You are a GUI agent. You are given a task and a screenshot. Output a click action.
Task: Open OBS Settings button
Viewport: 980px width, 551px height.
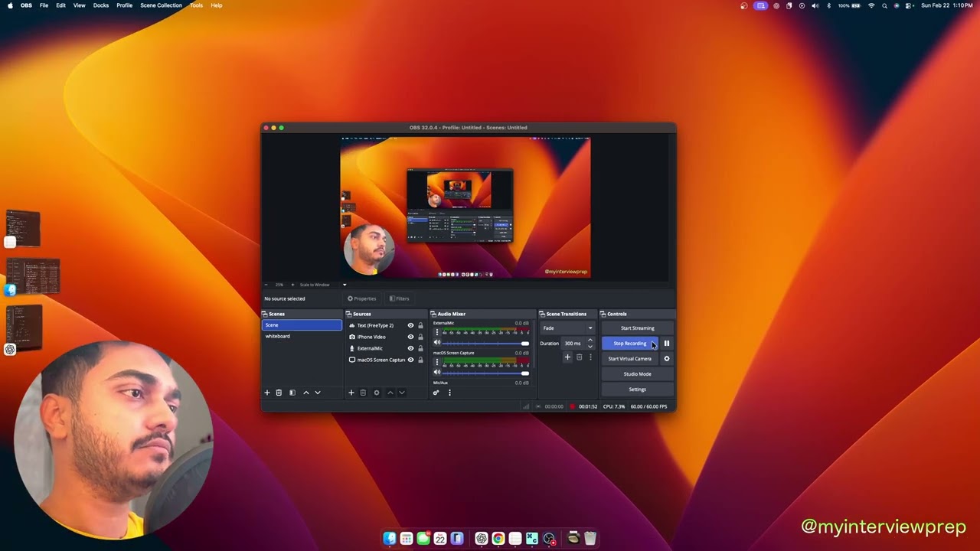[637, 390]
